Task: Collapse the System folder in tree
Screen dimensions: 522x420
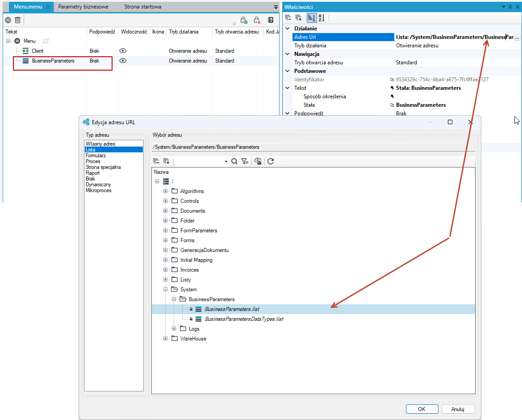Action: pyautogui.click(x=166, y=290)
